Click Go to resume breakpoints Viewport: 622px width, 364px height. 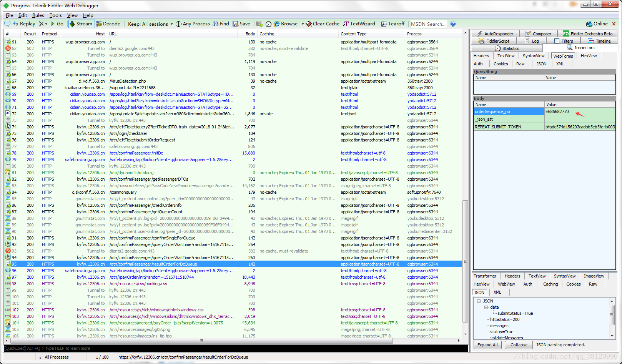(x=57, y=24)
